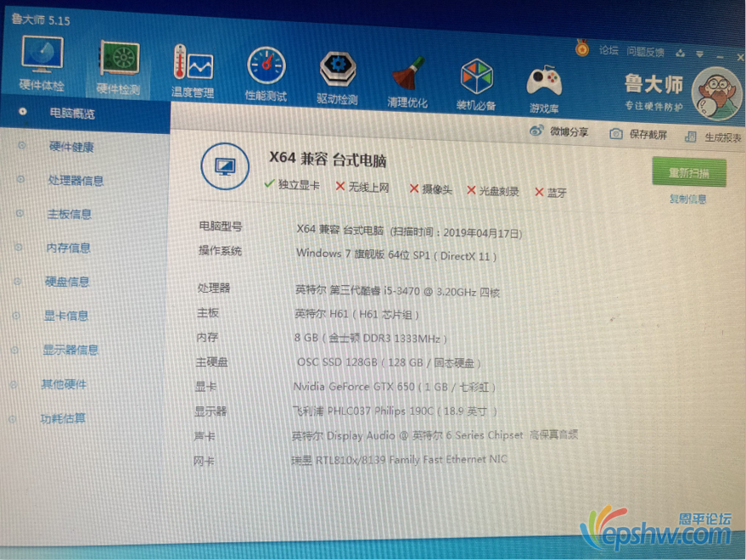The image size is (746, 560).
Task: Click the Philips 190C monitor value
Action: point(395,411)
